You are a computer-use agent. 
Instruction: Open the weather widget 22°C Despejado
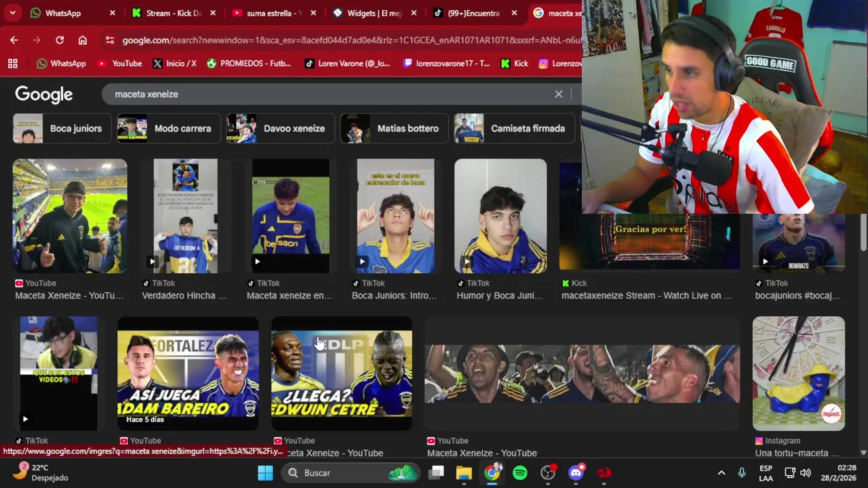(41, 472)
